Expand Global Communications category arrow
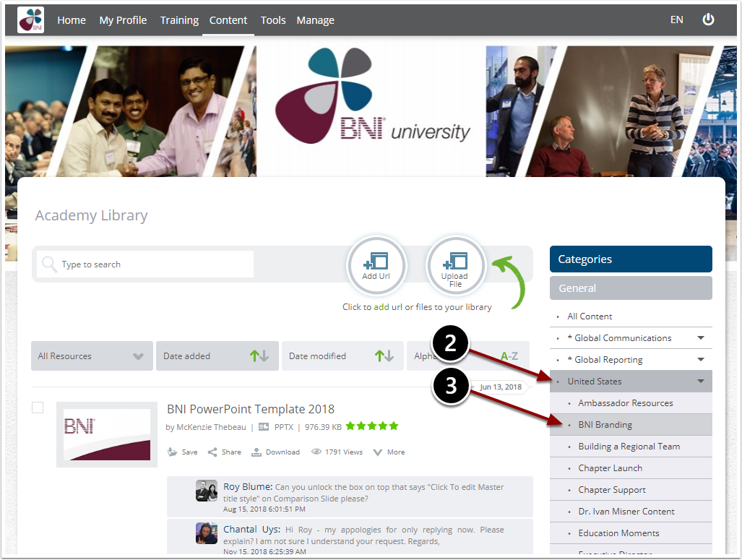The height and width of the screenshot is (560, 742). coord(701,337)
